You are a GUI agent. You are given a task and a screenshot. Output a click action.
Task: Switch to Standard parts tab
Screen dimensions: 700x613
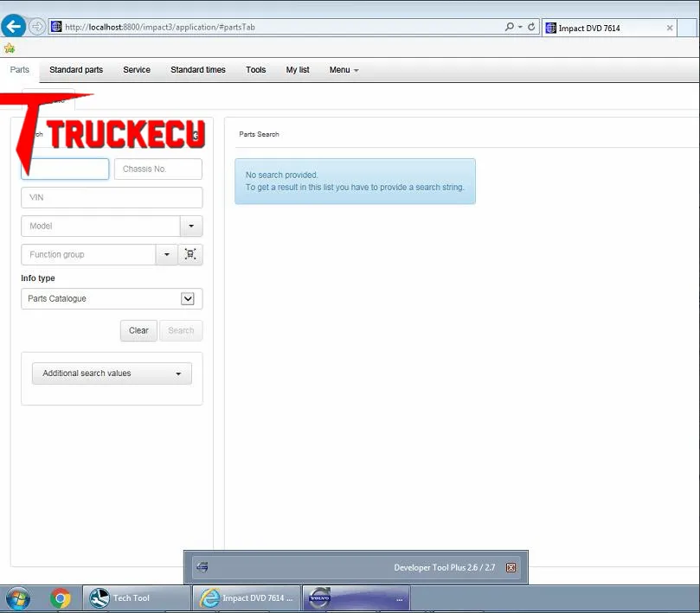tap(76, 69)
